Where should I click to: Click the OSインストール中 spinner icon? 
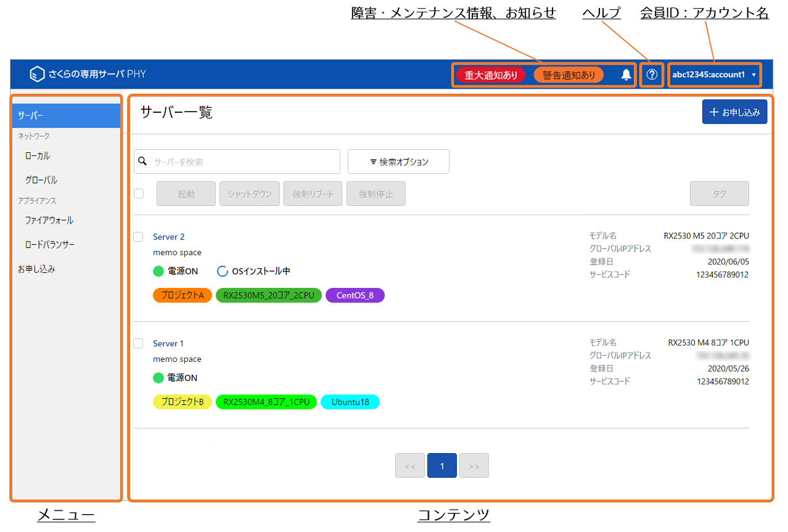point(223,271)
